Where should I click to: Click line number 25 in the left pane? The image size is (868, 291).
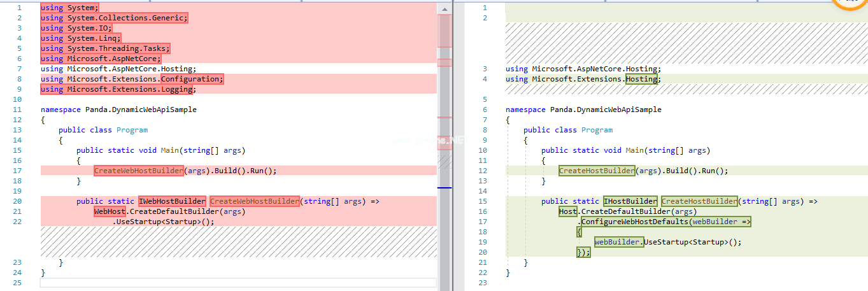click(x=17, y=283)
